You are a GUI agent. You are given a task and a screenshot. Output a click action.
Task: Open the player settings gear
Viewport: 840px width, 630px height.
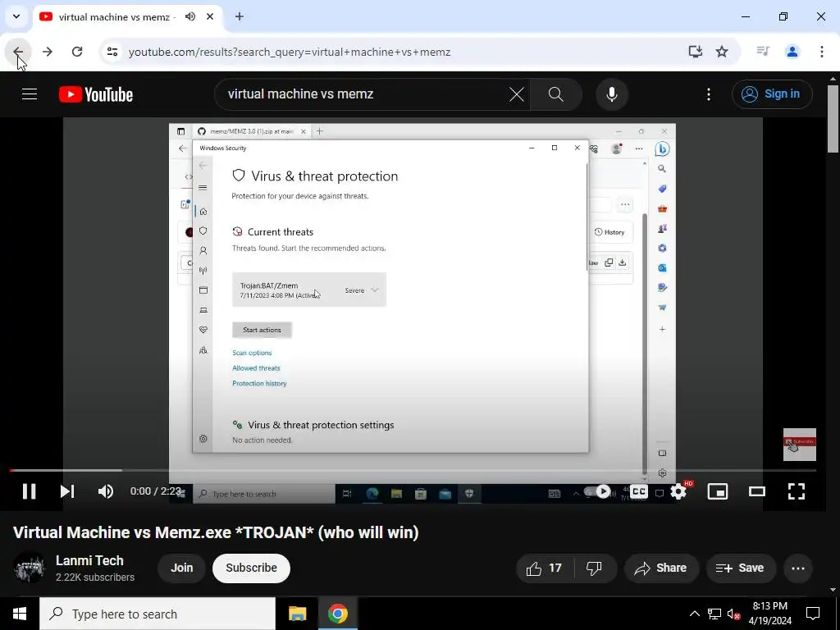[x=678, y=491]
